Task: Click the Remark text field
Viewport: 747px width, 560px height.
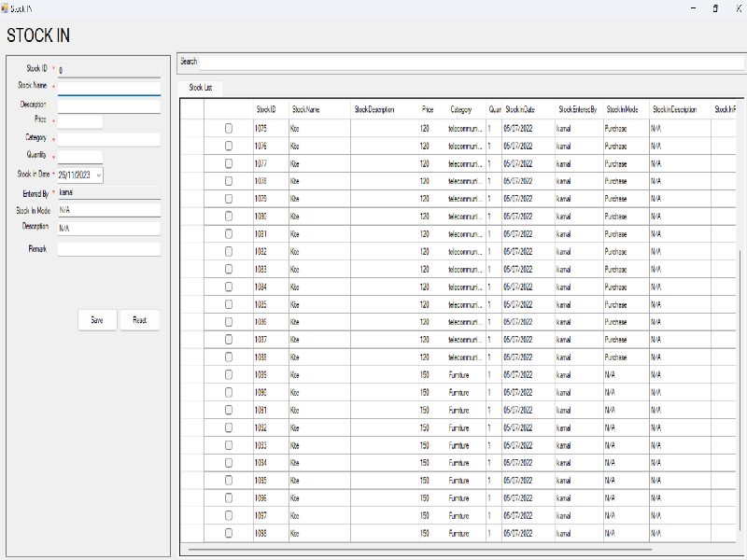Action: point(108,249)
